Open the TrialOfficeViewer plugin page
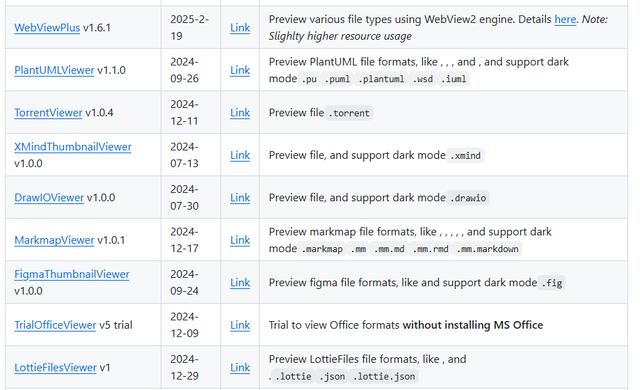Viewport: 640px width, 390px height. point(55,325)
